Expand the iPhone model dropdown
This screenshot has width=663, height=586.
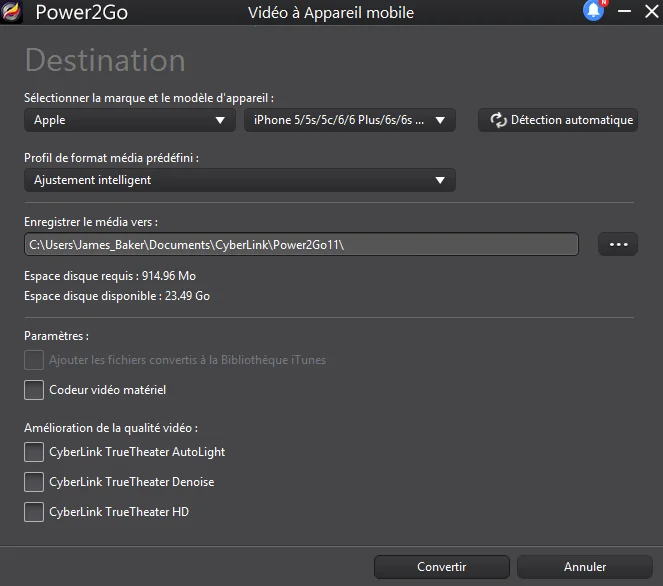350,120
